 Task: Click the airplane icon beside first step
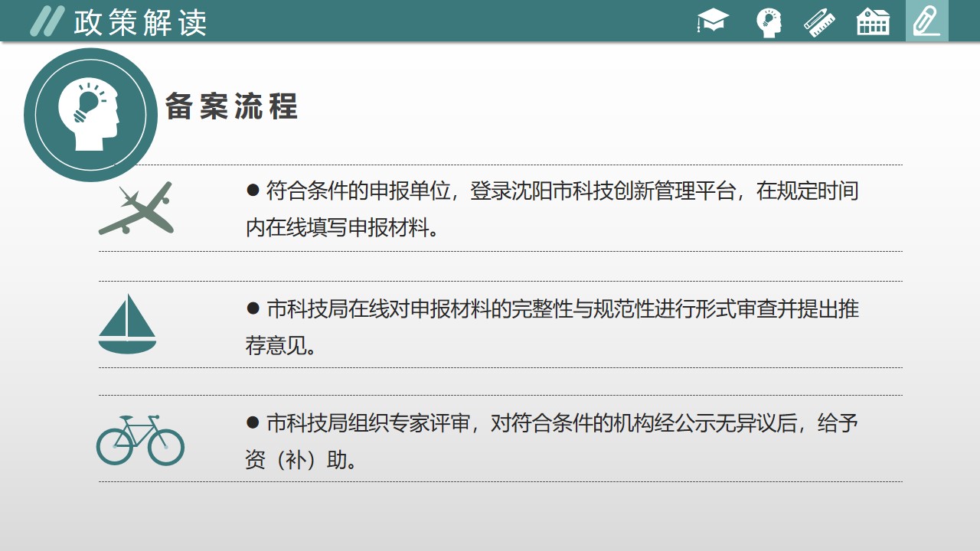tap(137, 209)
